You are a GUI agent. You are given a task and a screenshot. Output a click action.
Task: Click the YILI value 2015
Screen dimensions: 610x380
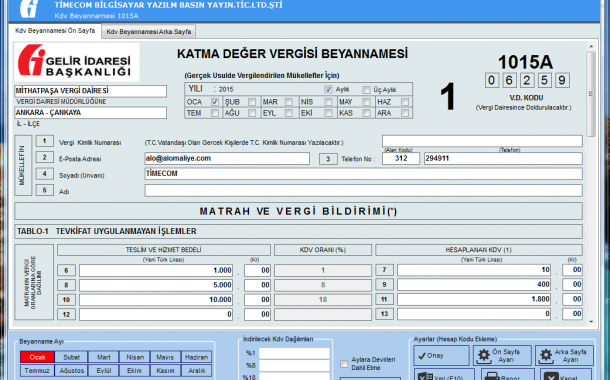click(226, 89)
